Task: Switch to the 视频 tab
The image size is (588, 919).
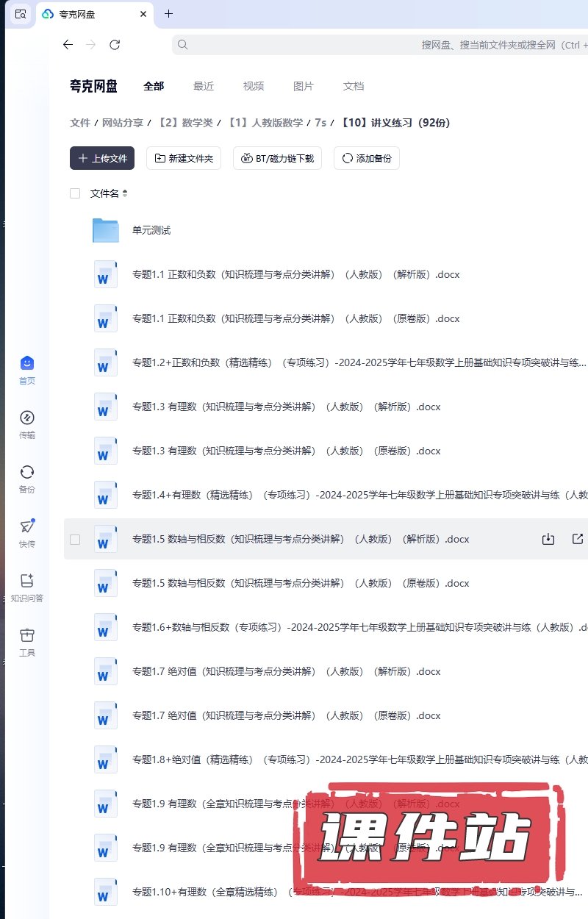Action: pos(254,86)
